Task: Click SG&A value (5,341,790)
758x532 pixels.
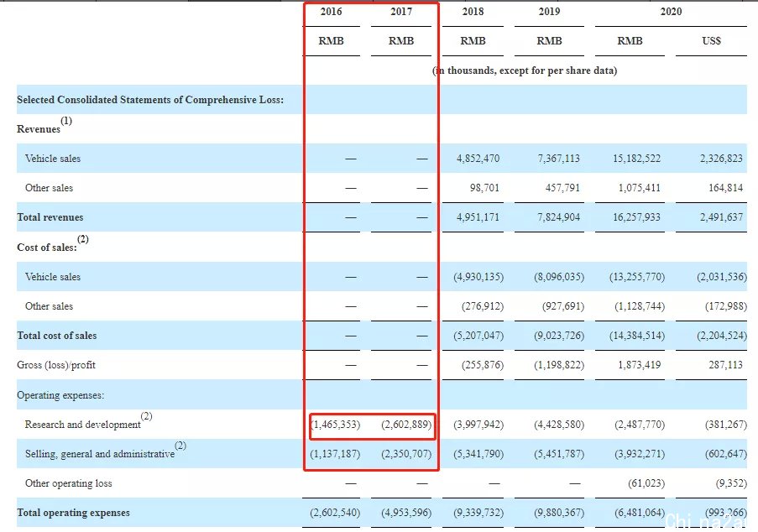Action: tap(478, 454)
